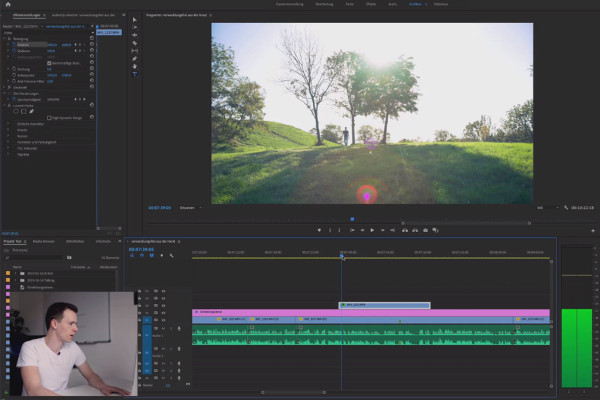
Task: Mark In point in Program monitor
Action: point(330,230)
